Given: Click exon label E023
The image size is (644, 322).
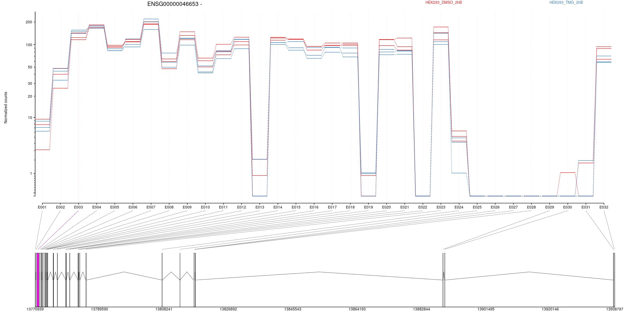Looking at the screenshot, I should point(441,207).
